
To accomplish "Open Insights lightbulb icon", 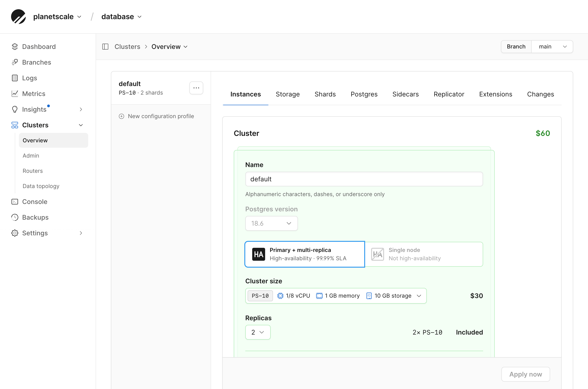I will tap(15, 109).
